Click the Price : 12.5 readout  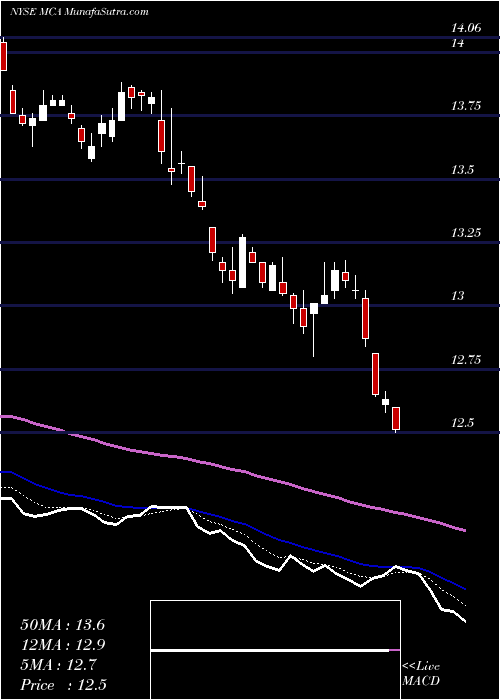(62, 685)
